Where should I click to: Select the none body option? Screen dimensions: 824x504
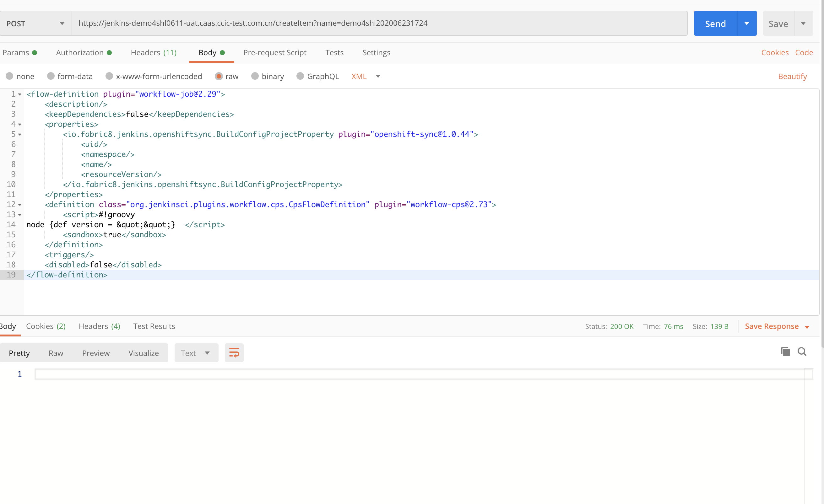tap(20, 76)
